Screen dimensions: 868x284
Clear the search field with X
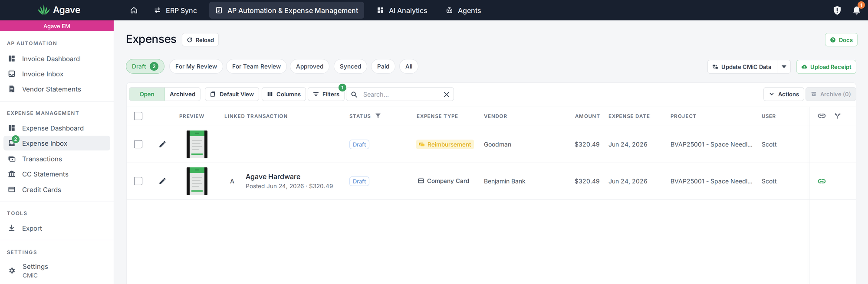pyautogui.click(x=446, y=95)
